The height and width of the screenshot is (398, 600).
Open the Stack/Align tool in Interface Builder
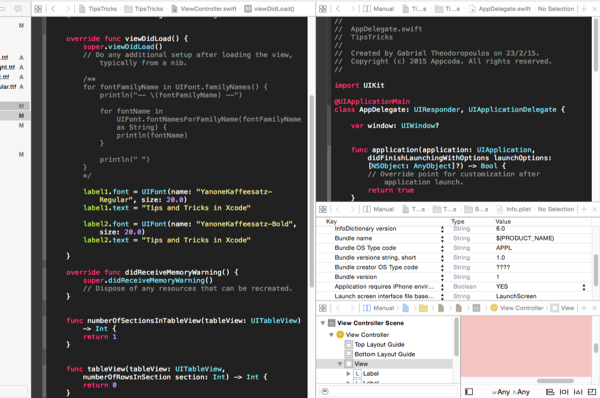550,392
